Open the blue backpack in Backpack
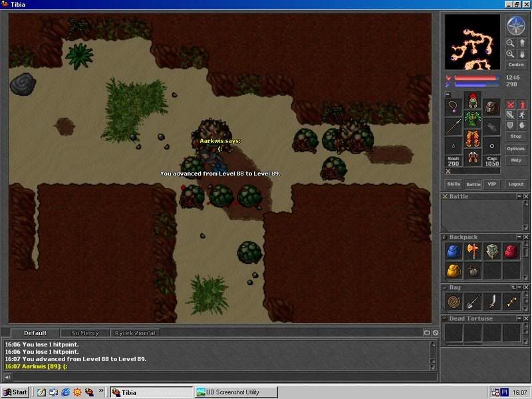 454,252
